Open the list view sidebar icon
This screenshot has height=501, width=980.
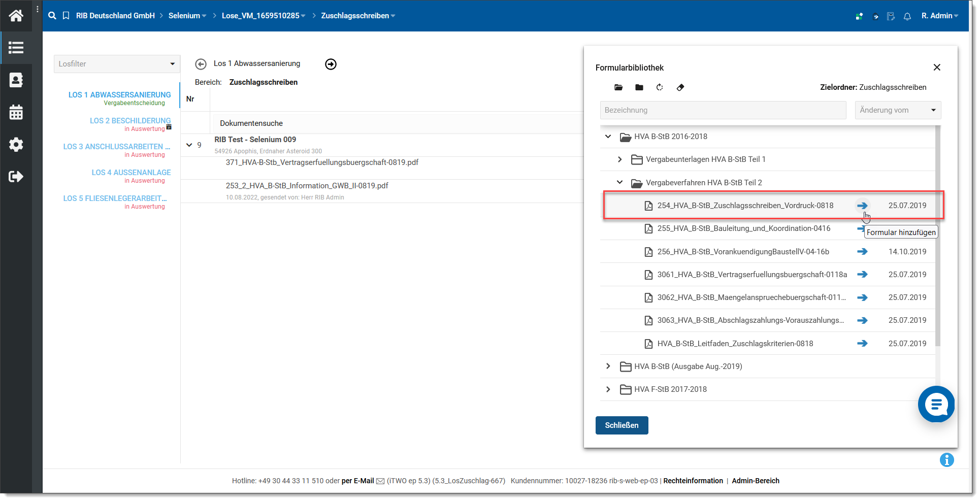pos(16,48)
